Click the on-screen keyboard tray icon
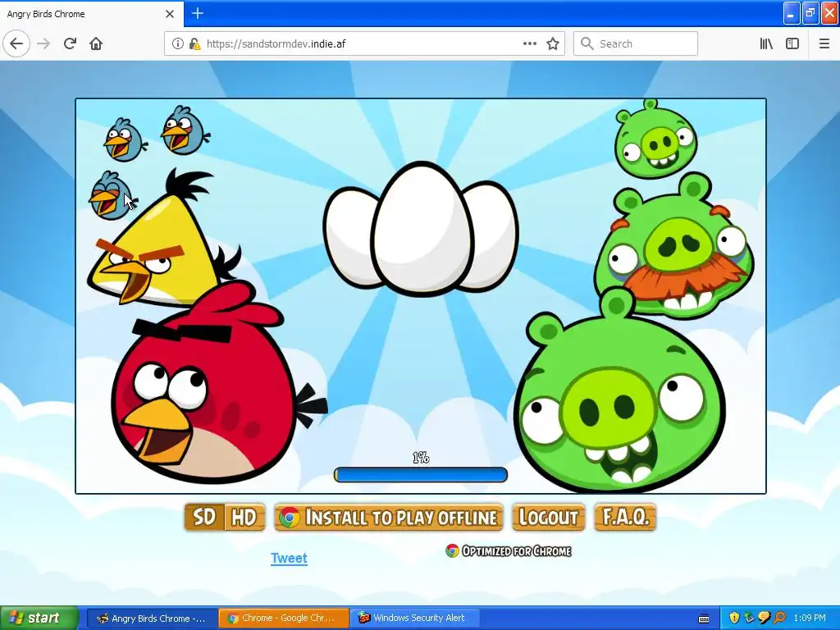Image resolution: width=840 pixels, height=630 pixels. click(x=704, y=619)
